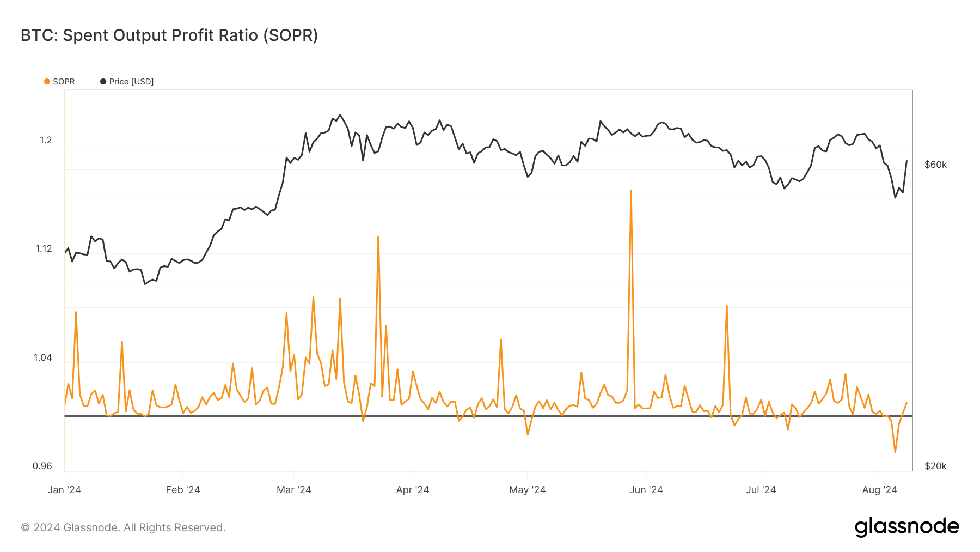Click the 1.2 left axis label

(46, 140)
